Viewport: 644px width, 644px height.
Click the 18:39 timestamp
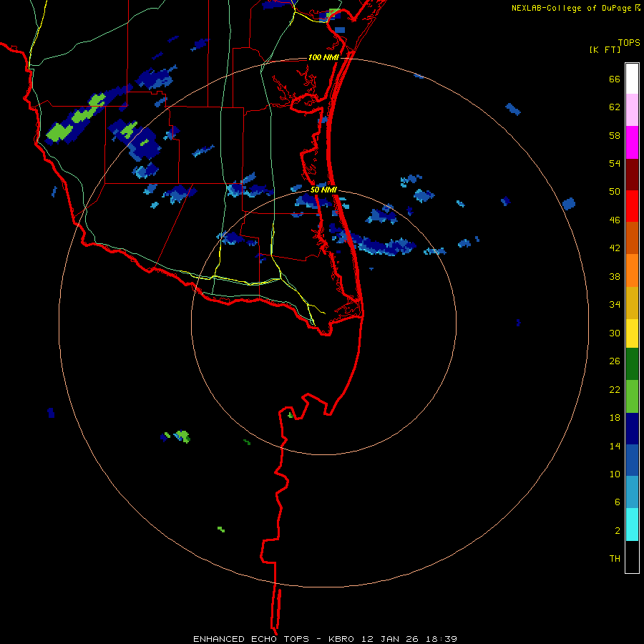tap(442, 639)
